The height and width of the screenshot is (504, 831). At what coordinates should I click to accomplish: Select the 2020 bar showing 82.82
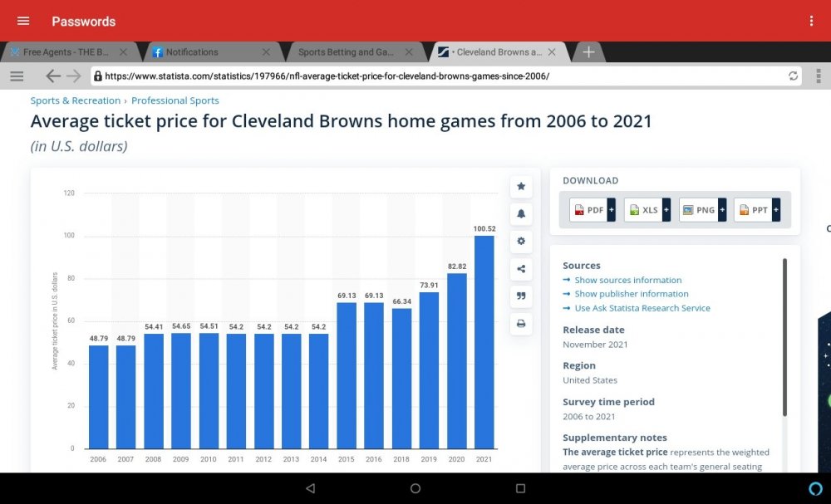tap(456, 361)
